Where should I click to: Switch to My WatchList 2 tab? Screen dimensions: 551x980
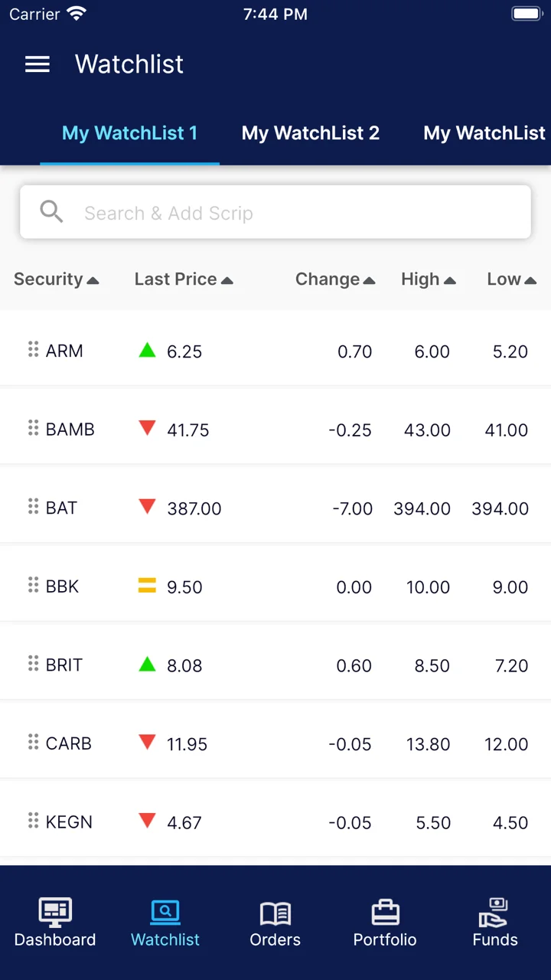[x=311, y=133]
